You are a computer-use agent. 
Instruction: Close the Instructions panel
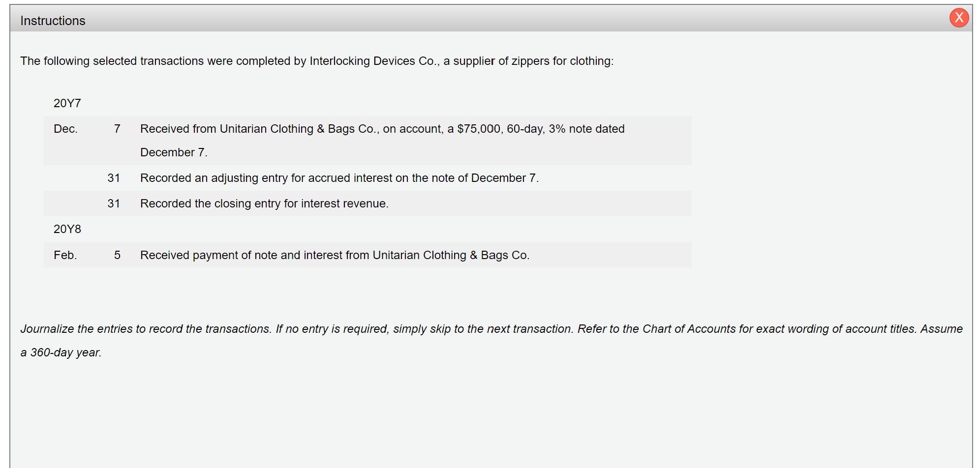958,18
